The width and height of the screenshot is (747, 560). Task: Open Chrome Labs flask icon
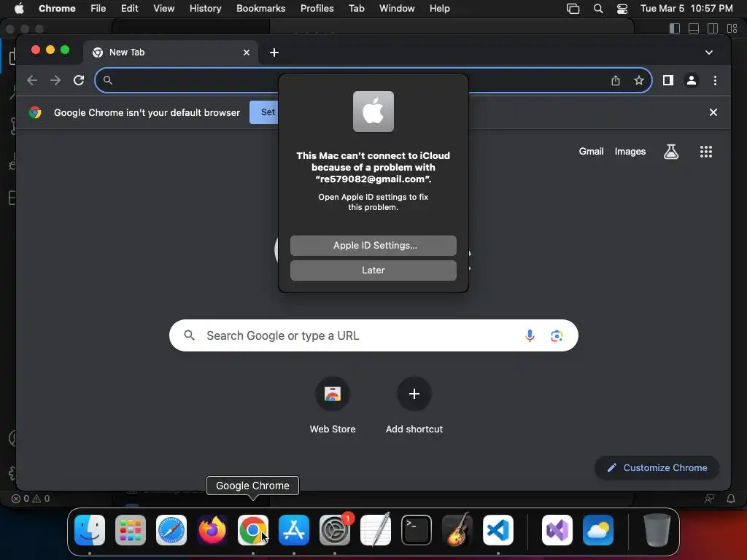point(671,152)
